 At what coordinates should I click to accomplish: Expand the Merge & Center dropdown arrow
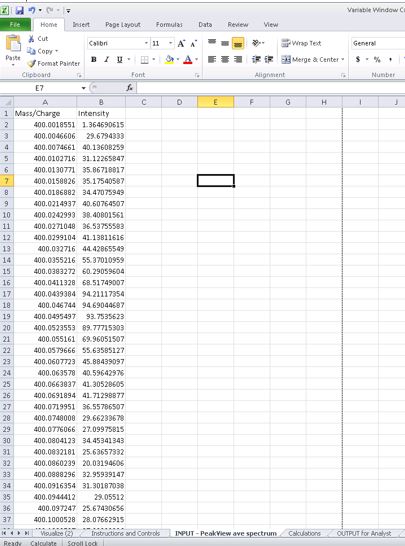coord(343,60)
